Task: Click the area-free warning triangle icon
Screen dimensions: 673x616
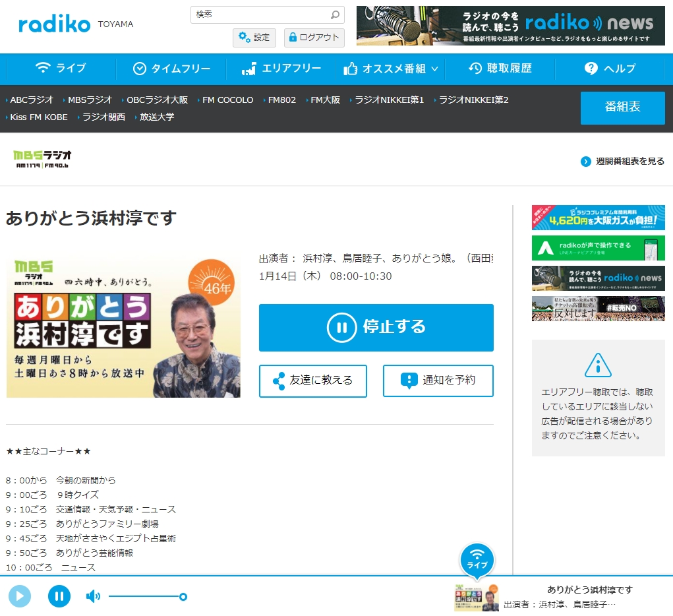Action: [x=598, y=365]
